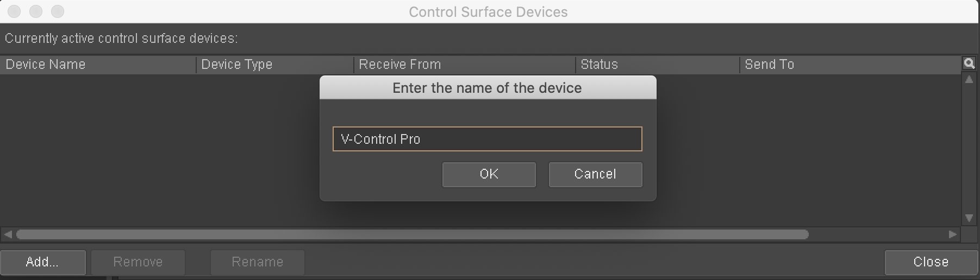The width and height of the screenshot is (980, 280).
Task: Click the magnifier icon above the scrollbar
Action: [969, 63]
